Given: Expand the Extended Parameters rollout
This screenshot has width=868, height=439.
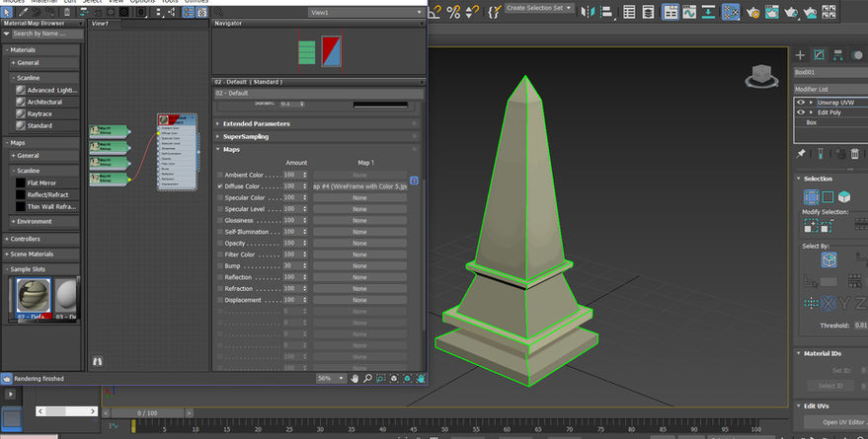Looking at the screenshot, I should pos(256,123).
